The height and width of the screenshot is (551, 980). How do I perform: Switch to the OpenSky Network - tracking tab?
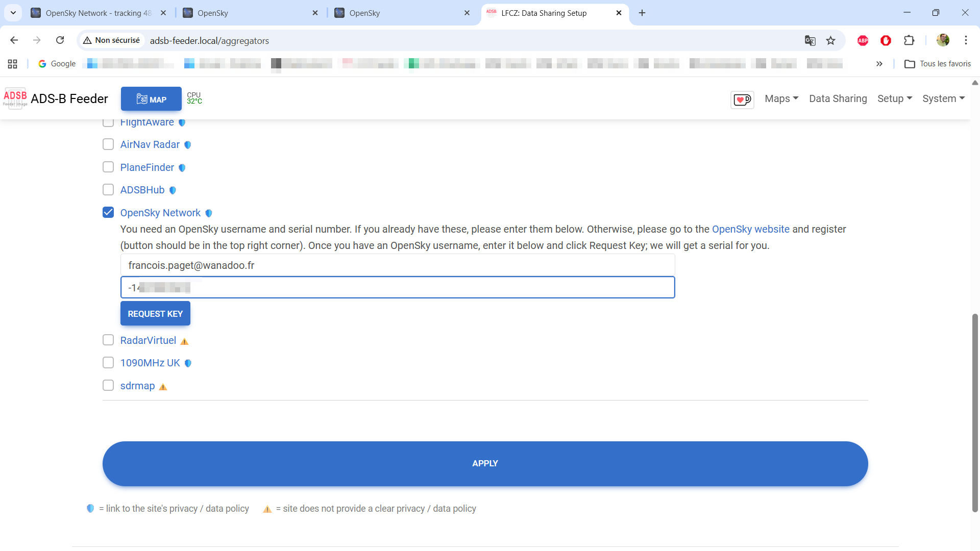pos(99,13)
